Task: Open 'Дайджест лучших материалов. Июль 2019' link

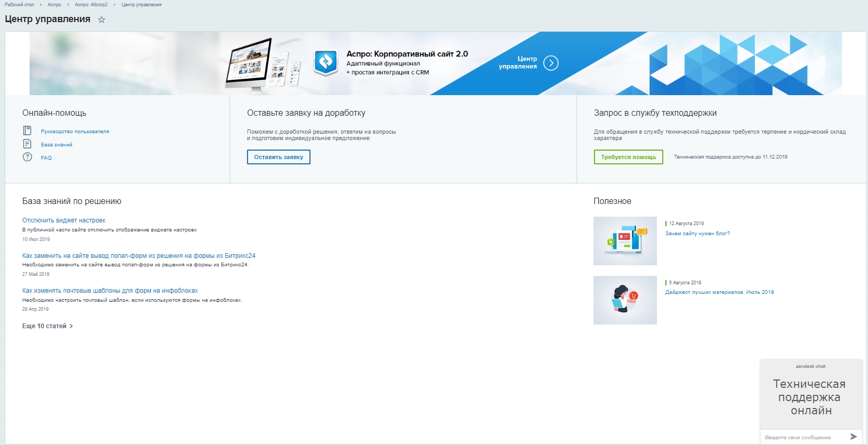Action: 719,292
